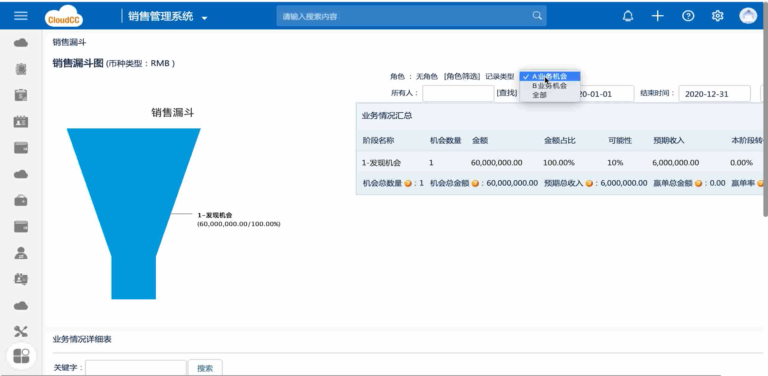The height and width of the screenshot is (376, 768).
Task: Open the briefcase sidebar icon
Action: (x=21, y=200)
